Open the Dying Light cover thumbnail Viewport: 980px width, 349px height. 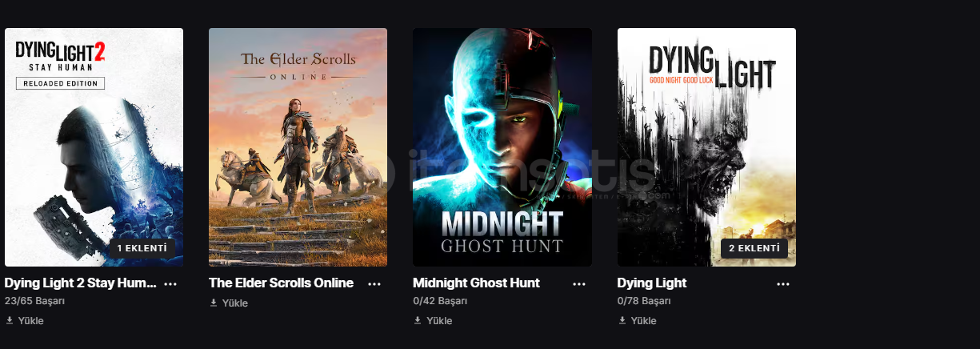click(x=706, y=147)
